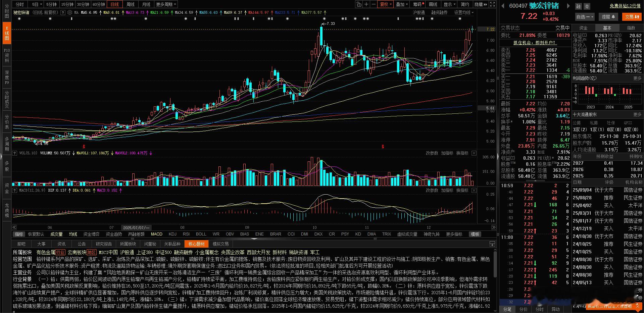
Task: Open 研究报告 tab
Action: 104,244
